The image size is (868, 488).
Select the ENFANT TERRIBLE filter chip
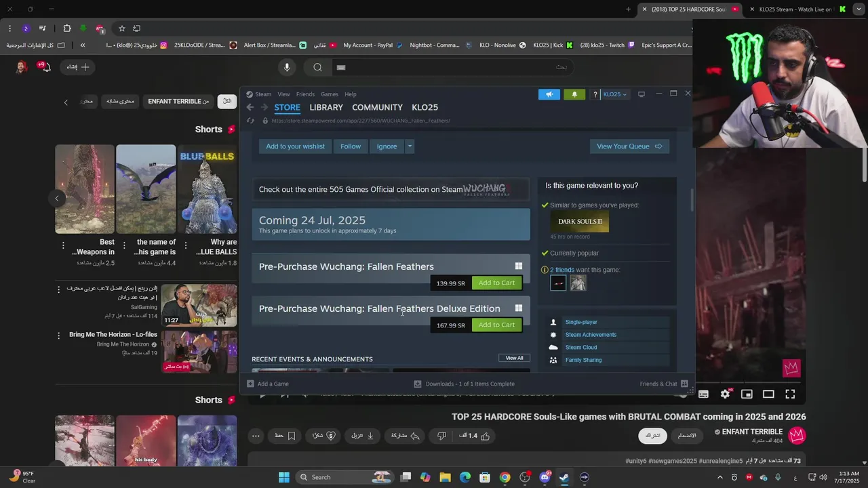178,102
